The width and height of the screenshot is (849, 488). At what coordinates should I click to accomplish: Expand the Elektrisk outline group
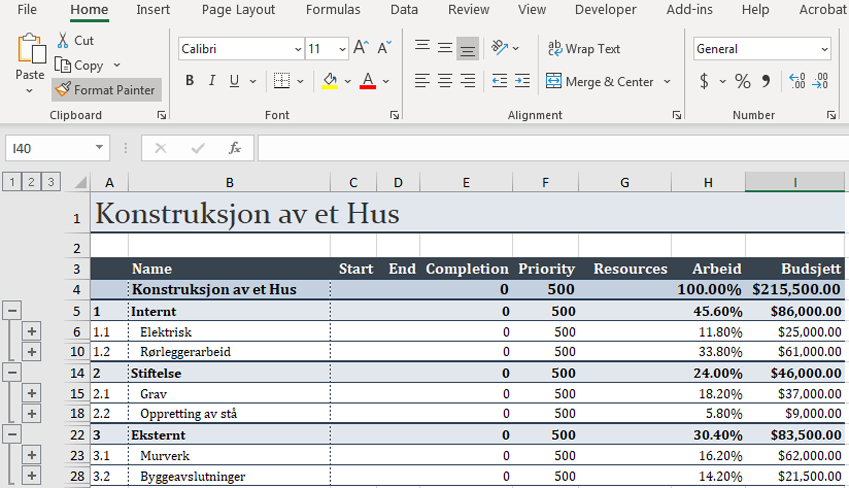[31, 331]
